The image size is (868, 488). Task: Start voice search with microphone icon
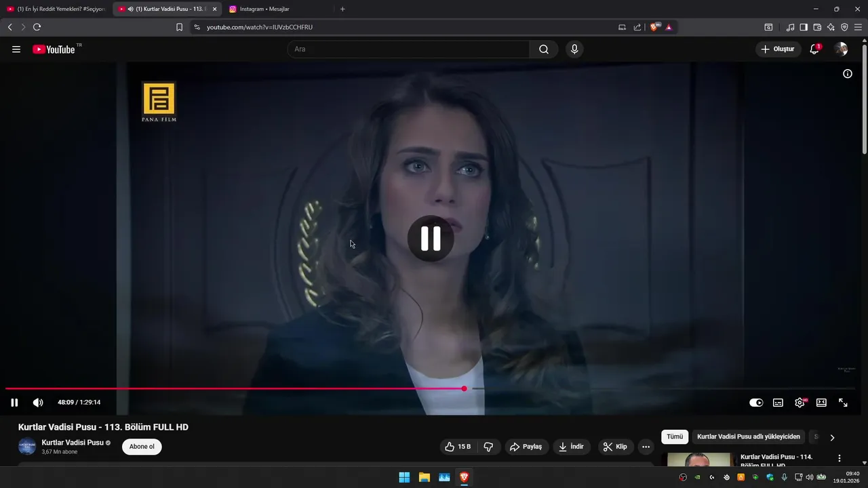[574, 49]
